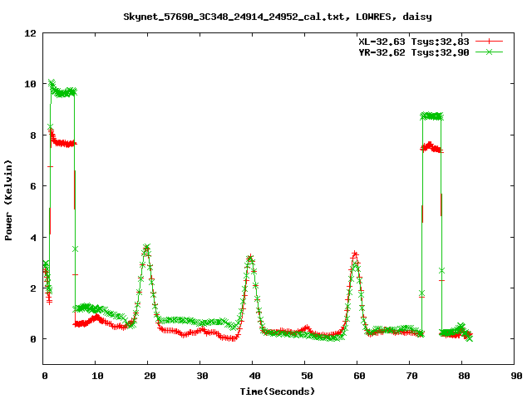Click the plot title Skynet_57690_3C348_24914_24952_cal.txt, LOWRES, daisy
This screenshot has width=532, height=399.
(x=278, y=17)
